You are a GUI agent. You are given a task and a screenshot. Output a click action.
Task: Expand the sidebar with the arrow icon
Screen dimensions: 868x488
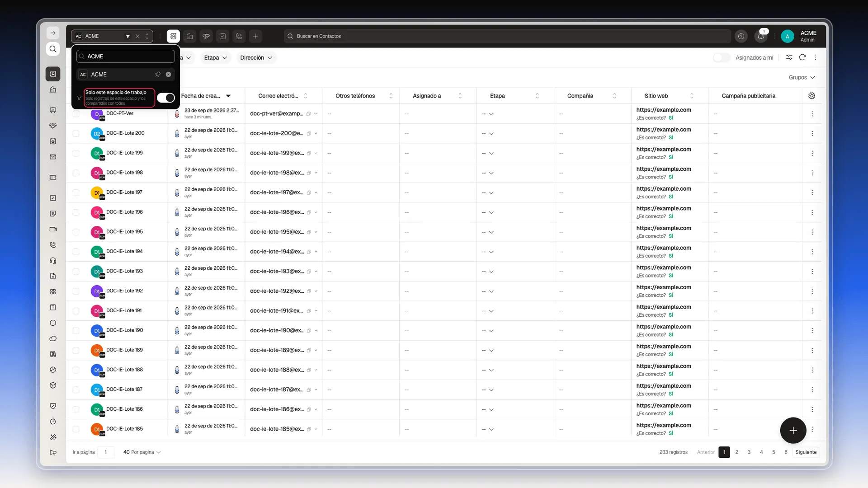[x=53, y=33]
